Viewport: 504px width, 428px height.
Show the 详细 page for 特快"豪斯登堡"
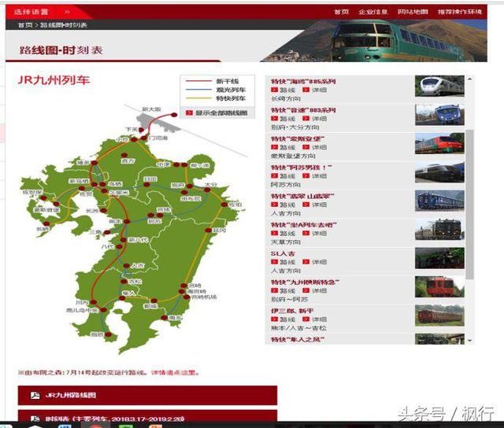tap(315, 147)
